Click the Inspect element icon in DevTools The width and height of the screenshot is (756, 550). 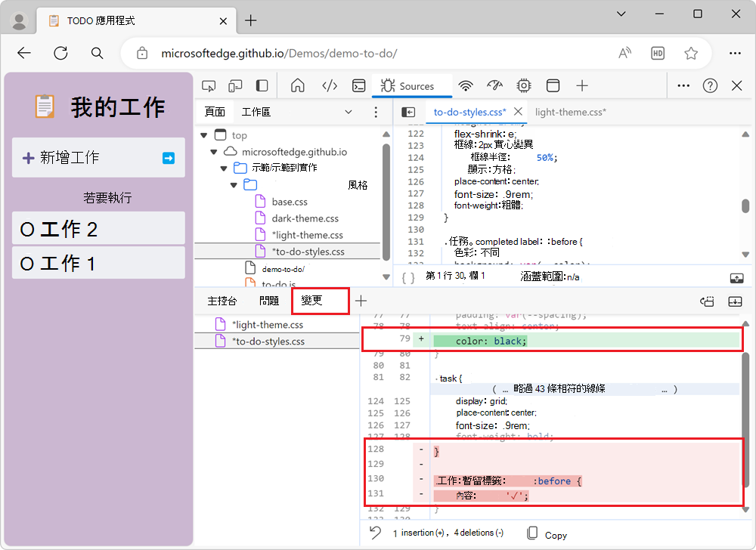click(209, 86)
